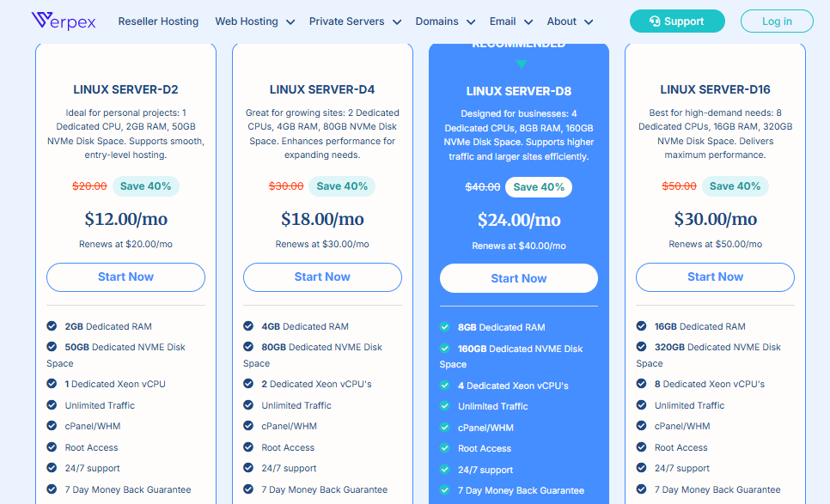Click the LINUX SERVER-D8 plan title
This screenshot has height=504, width=830.
519,91
